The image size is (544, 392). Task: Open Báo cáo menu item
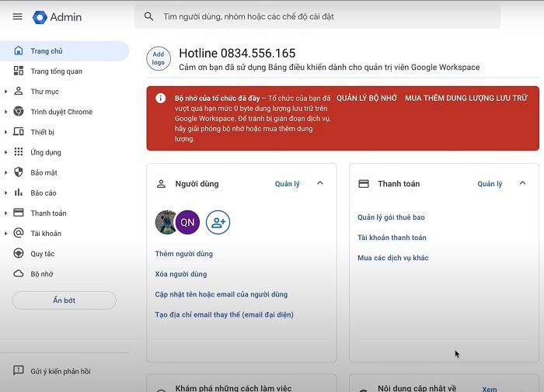pyautogui.click(x=65, y=193)
